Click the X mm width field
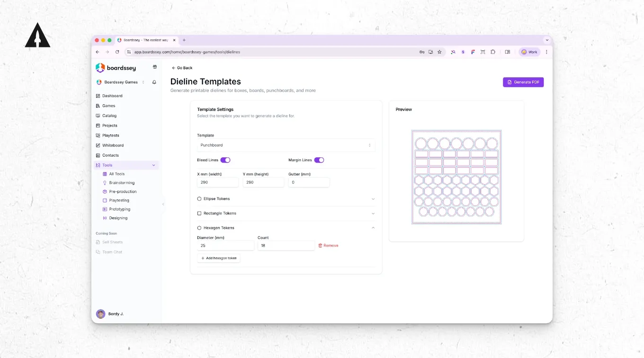 point(218,182)
